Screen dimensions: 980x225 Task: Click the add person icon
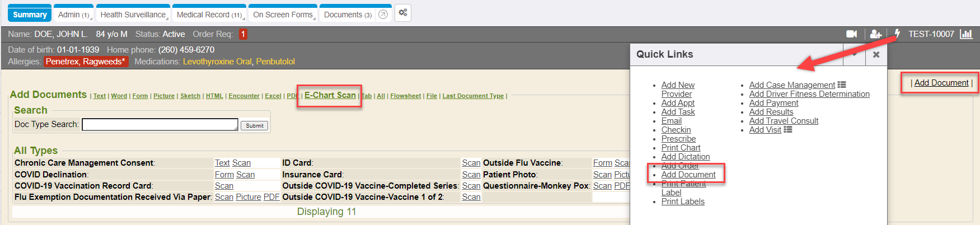(x=876, y=34)
